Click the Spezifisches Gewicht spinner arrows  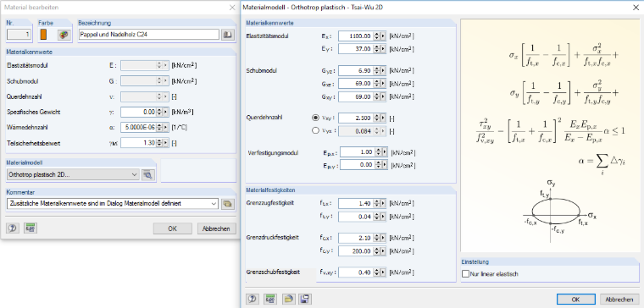point(159,112)
